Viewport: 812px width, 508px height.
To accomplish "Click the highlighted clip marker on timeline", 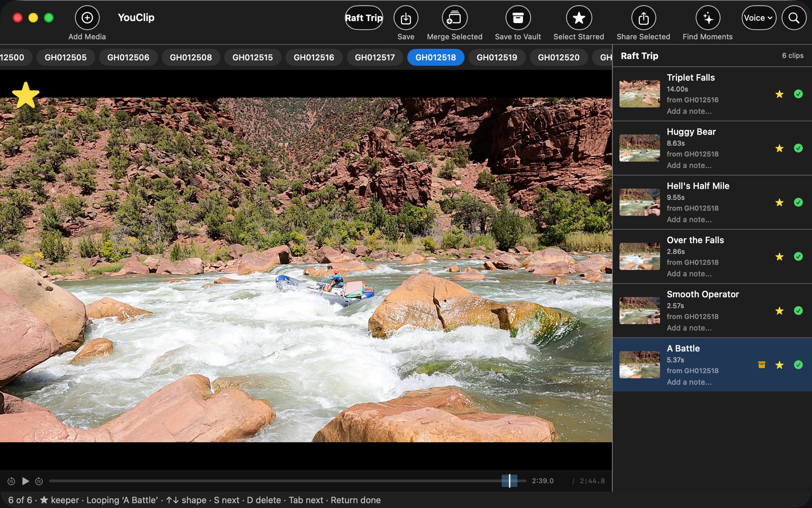I will pyautogui.click(x=509, y=481).
